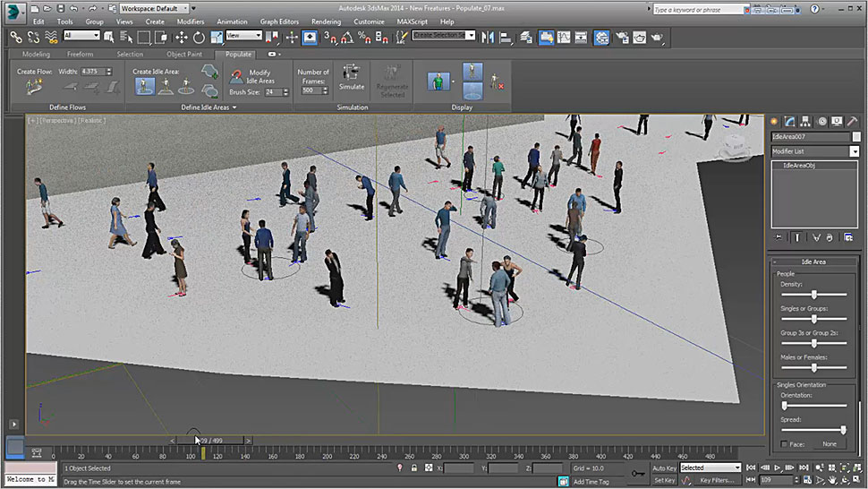
Task: Click the Mirror tool icon
Action: tap(488, 37)
